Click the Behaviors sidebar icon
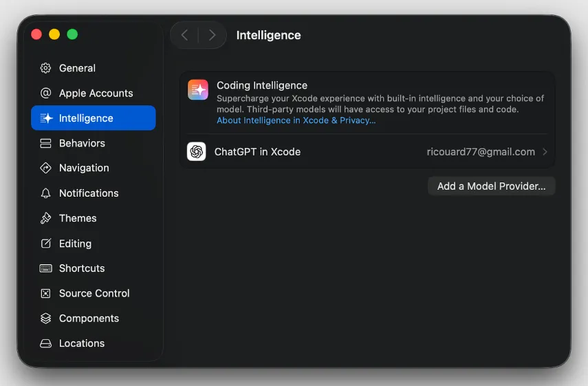This screenshot has height=386, width=588. (x=46, y=143)
